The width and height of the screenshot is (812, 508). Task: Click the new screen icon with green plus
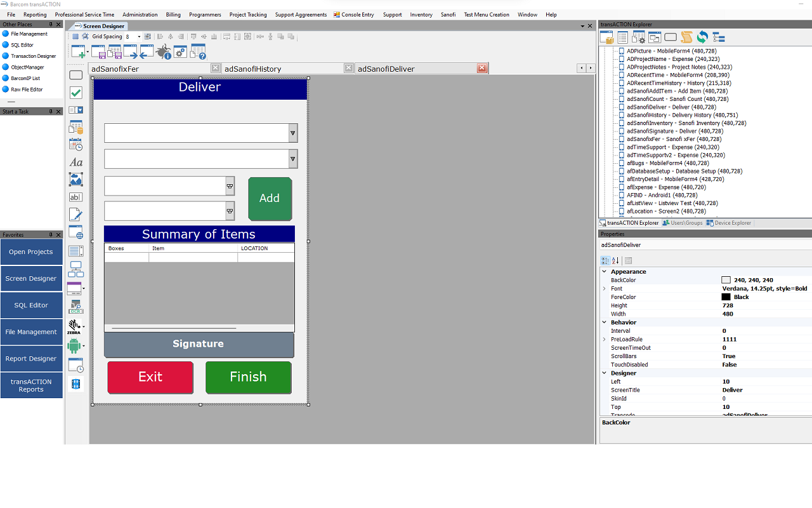coord(78,51)
